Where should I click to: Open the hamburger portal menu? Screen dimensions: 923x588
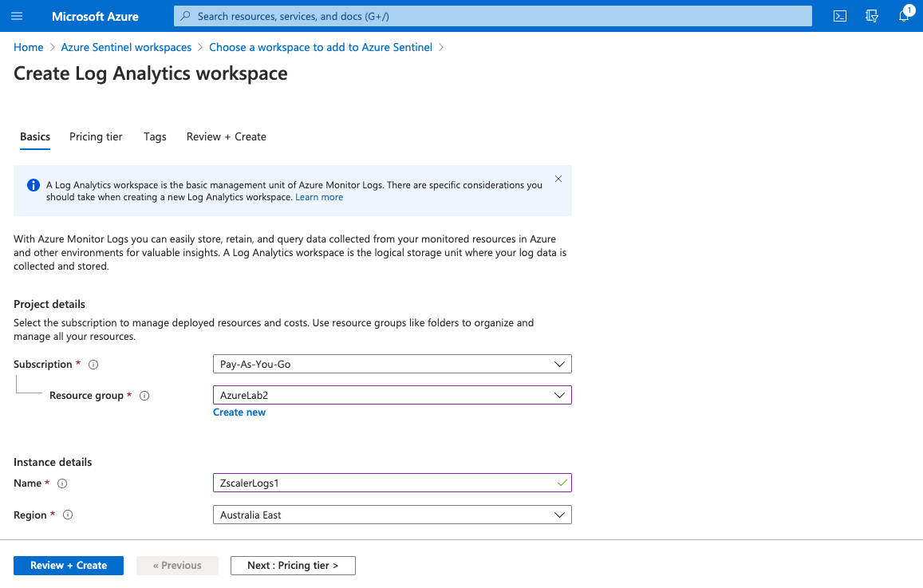click(x=17, y=16)
